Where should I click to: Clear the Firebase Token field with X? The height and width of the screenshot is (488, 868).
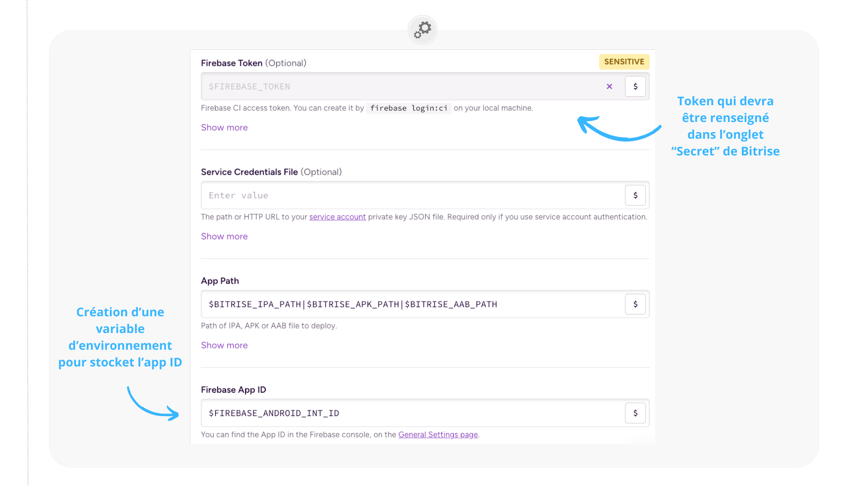(x=609, y=86)
